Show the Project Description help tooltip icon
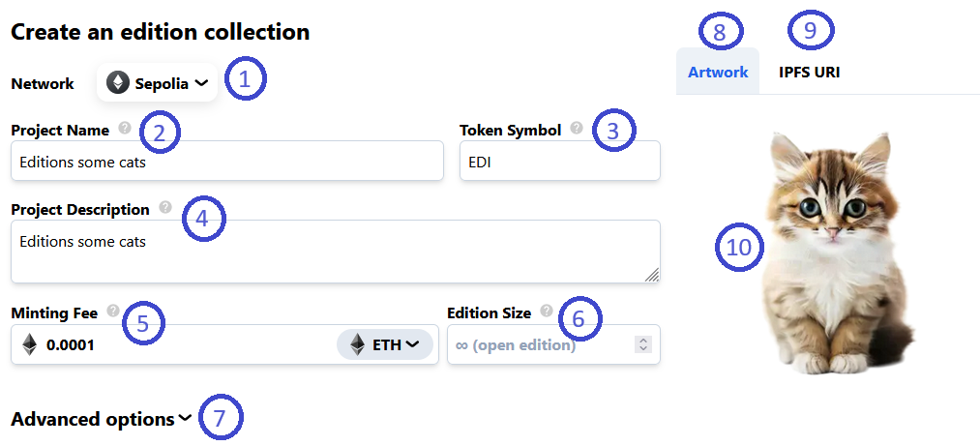Image resolution: width=980 pixels, height=446 pixels. pos(164,207)
